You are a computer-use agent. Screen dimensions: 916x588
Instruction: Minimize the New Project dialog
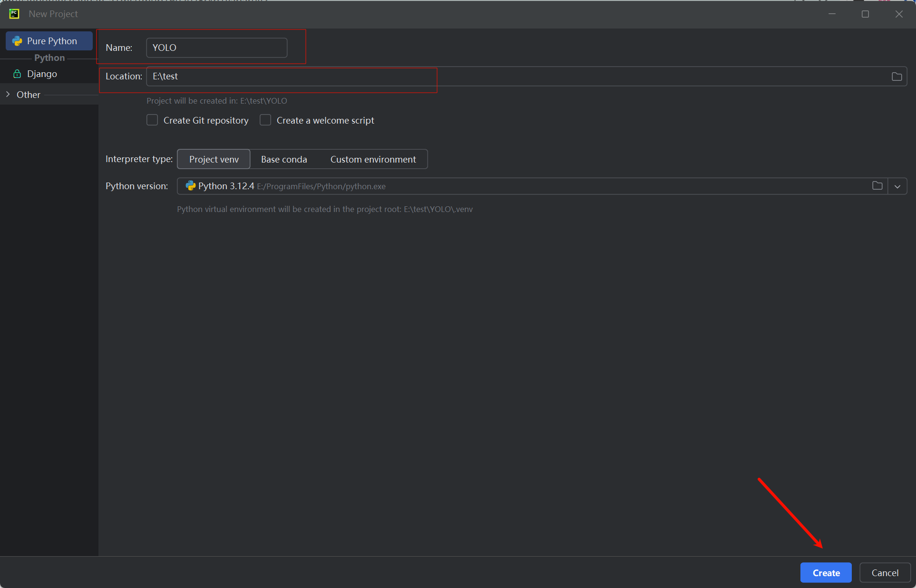click(832, 14)
